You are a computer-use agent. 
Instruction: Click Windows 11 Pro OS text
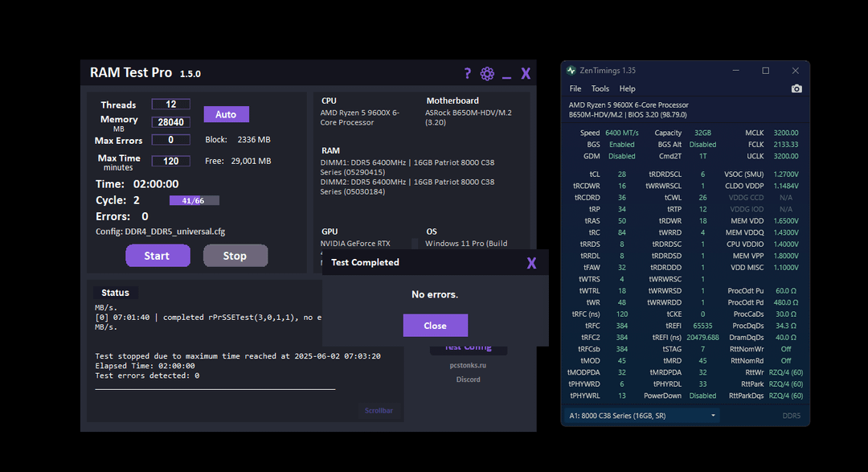(466, 243)
